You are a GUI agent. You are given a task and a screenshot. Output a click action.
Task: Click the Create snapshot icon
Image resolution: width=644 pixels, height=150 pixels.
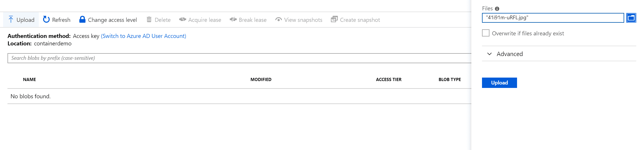click(334, 19)
